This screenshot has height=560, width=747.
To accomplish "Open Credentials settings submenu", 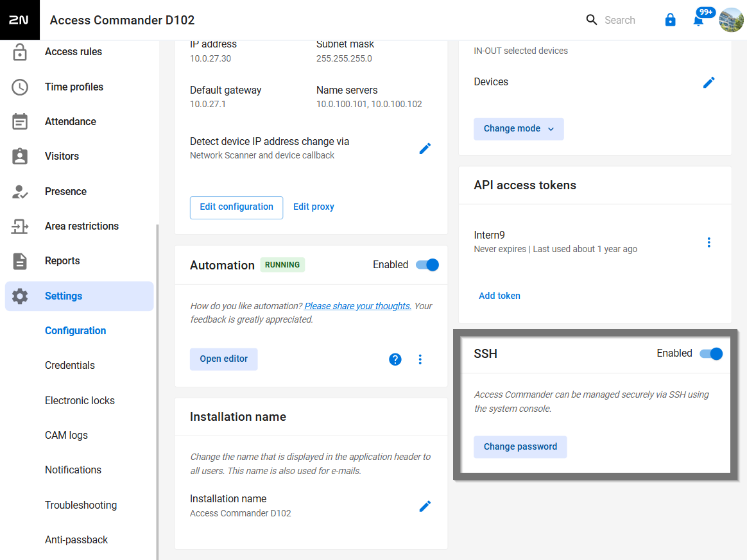I will click(x=69, y=366).
